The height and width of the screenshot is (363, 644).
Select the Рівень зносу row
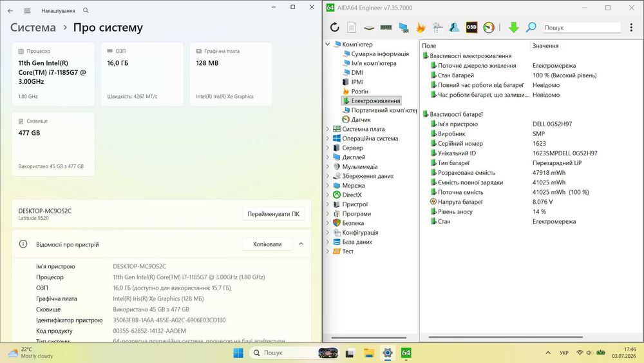point(532,211)
